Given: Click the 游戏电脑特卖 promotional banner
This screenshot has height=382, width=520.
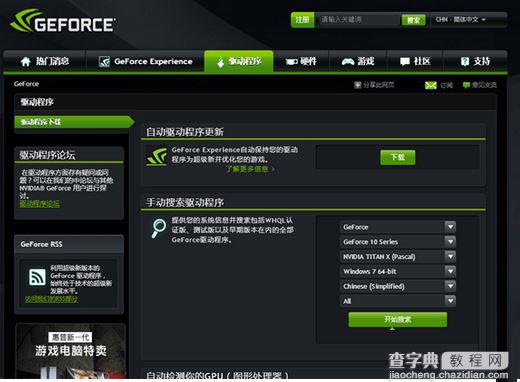Looking at the screenshot, I should [71, 351].
